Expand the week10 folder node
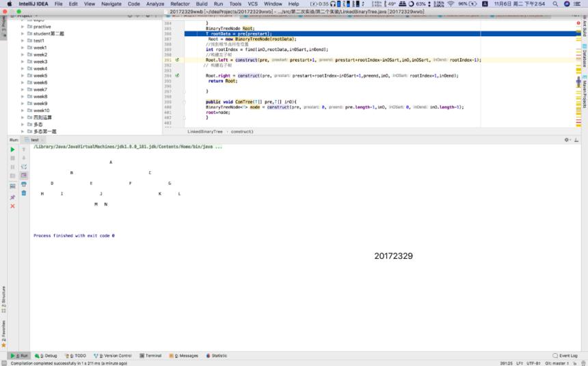 click(23, 111)
